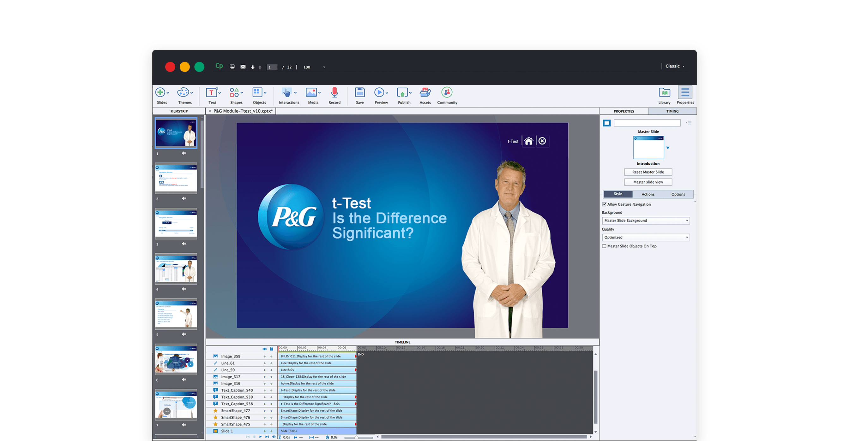Screen dimensions: 868x441
Task: Open the Classic workspace switcher
Action: click(674, 66)
